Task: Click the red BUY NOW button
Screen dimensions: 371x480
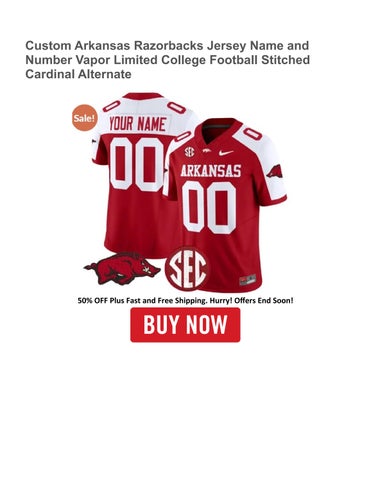Action: click(185, 325)
